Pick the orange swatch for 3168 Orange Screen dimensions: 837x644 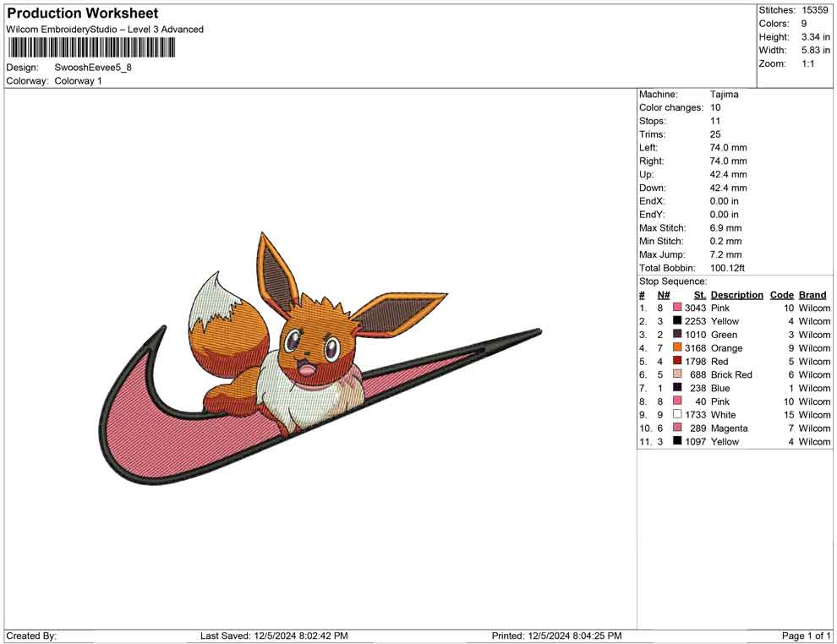[677, 347]
